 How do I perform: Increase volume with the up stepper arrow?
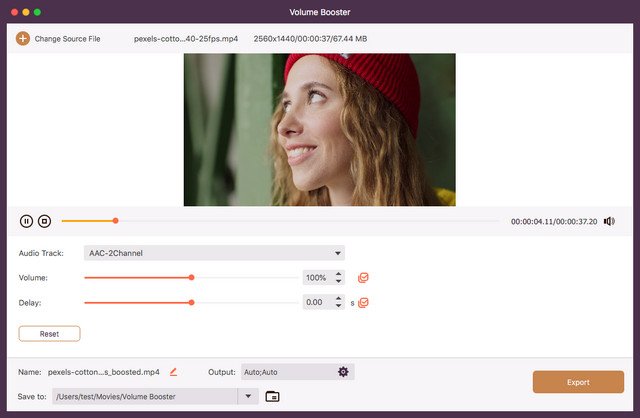pos(339,273)
